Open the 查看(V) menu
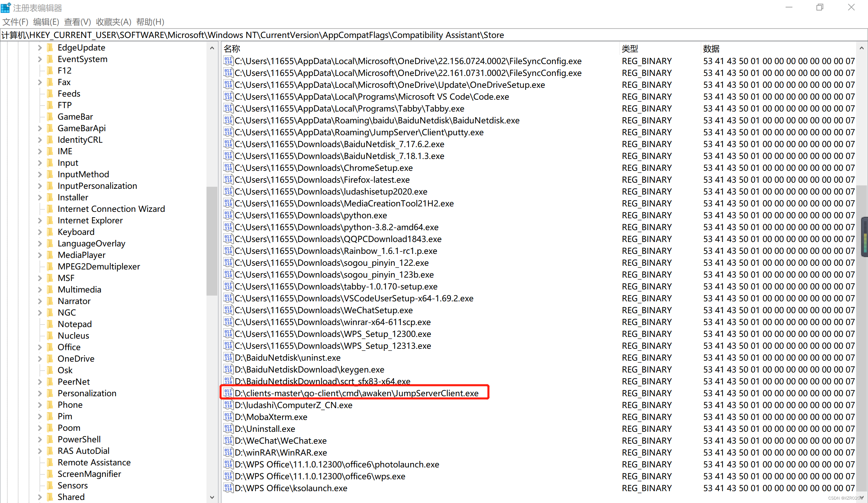The height and width of the screenshot is (503, 868). click(x=78, y=22)
